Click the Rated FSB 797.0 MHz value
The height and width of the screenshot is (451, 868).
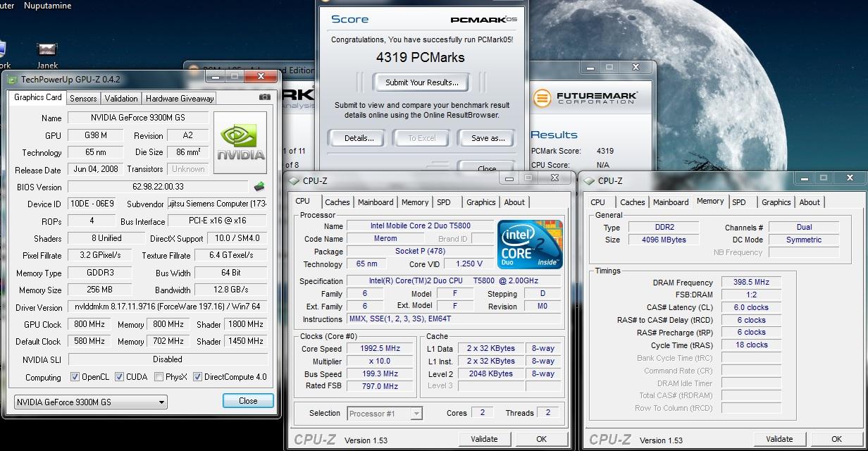click(x=380, y=386)
